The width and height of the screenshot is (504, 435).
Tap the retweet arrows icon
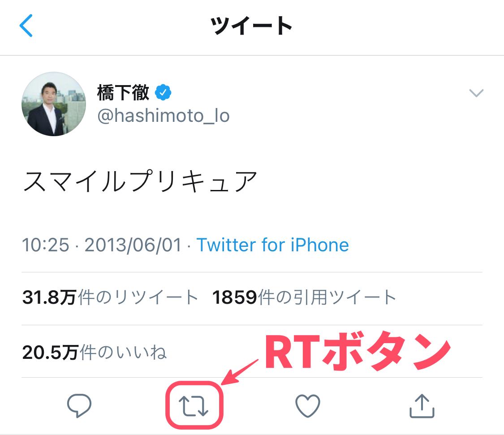(194, 406)
